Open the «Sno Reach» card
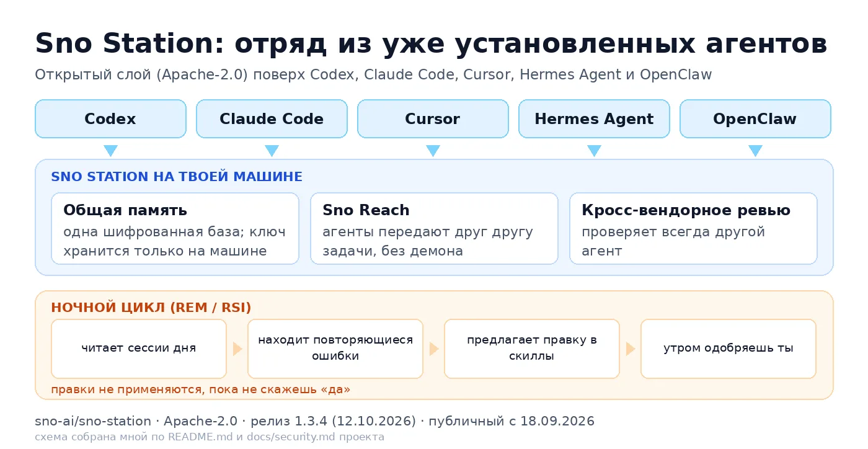 pyautogui.click(x=434, y=228)
